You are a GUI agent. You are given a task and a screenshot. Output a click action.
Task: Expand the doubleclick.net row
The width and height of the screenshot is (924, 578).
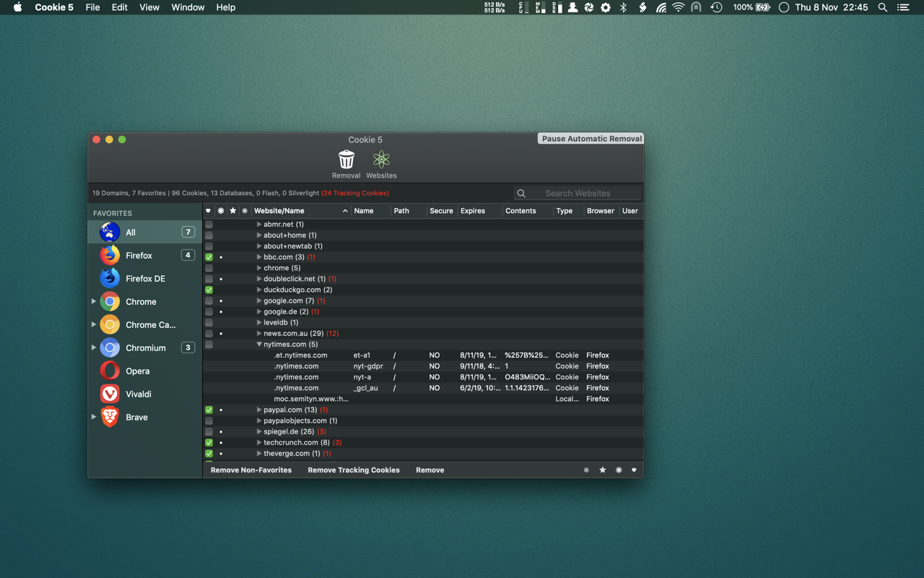click(x=259, y=279)
